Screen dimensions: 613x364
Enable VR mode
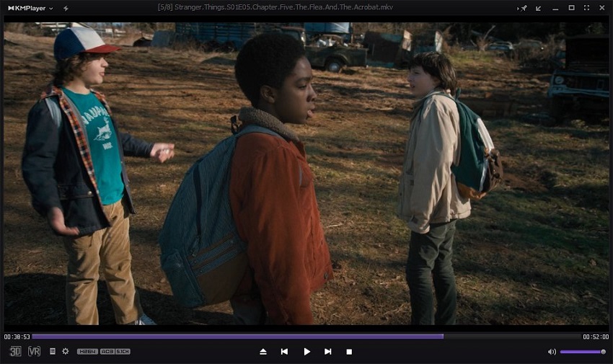34,351
